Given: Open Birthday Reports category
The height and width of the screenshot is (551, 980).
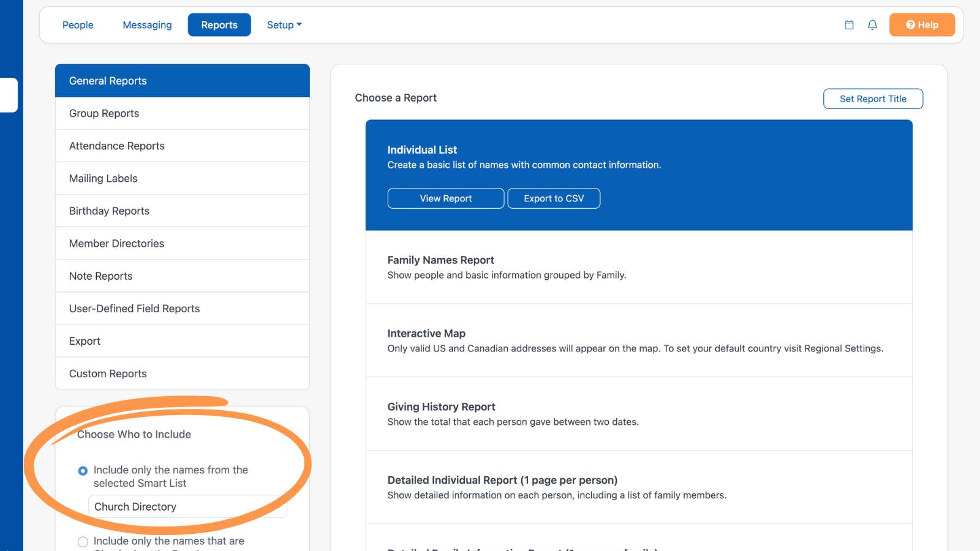Looking at the screenshot, I should click(183, 211).
